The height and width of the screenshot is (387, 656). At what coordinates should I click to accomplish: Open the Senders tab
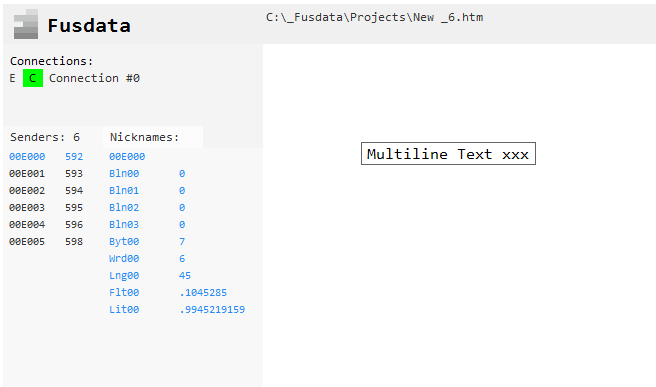tap(45, 137)
